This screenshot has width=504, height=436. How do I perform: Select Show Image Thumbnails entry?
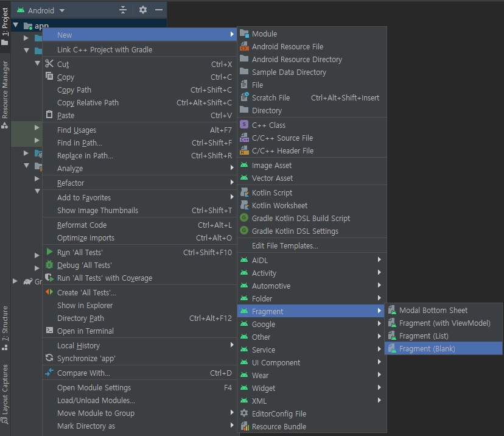click(x=139, y=210)
